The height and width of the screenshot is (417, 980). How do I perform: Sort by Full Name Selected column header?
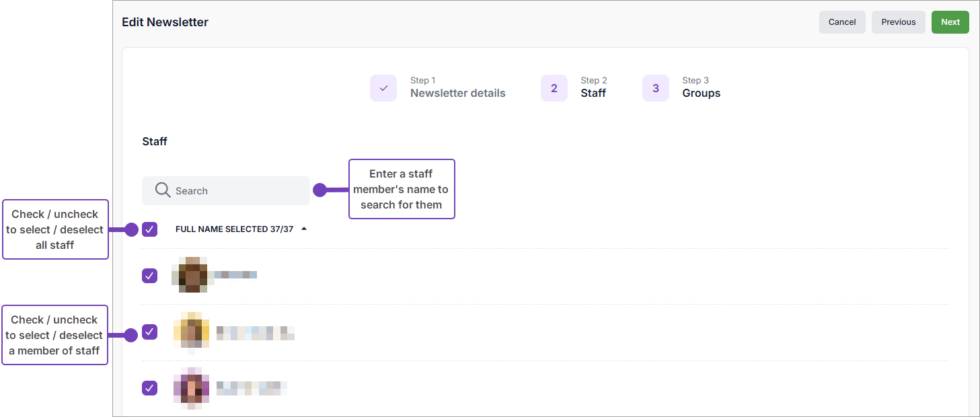point(234,229)
